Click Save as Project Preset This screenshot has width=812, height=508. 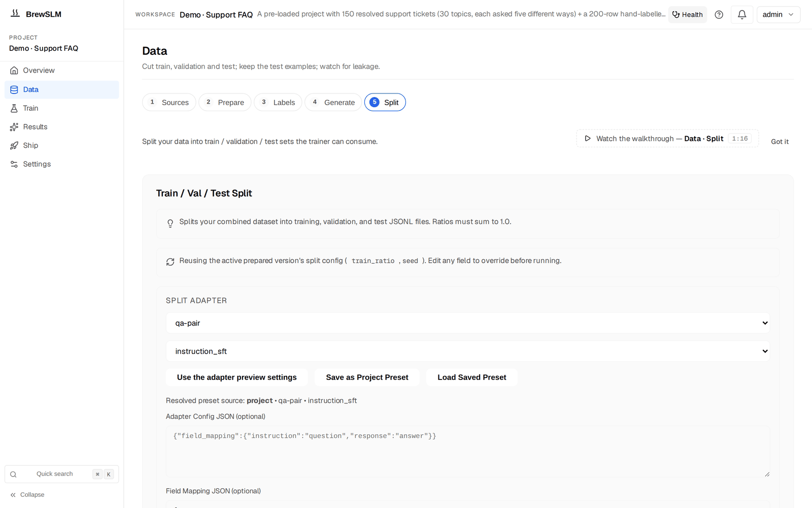pyautogui.click(x=367, y=377)
